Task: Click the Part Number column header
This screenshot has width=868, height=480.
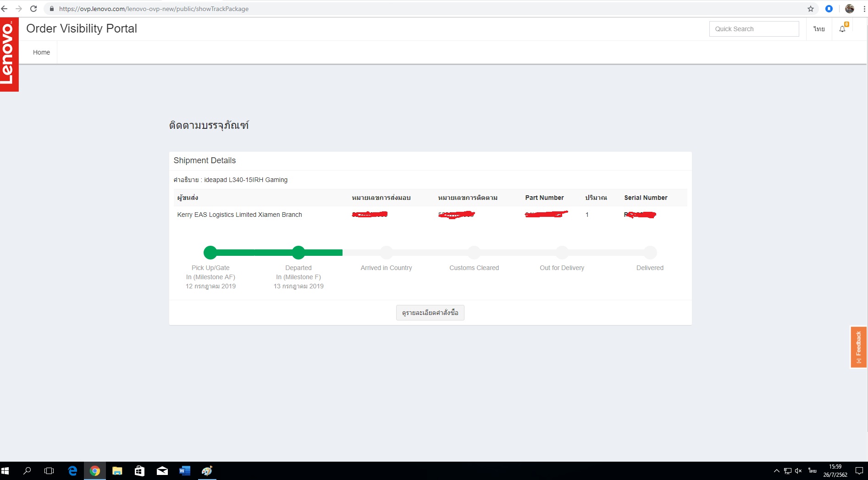Action: click(x=544, y=198)
